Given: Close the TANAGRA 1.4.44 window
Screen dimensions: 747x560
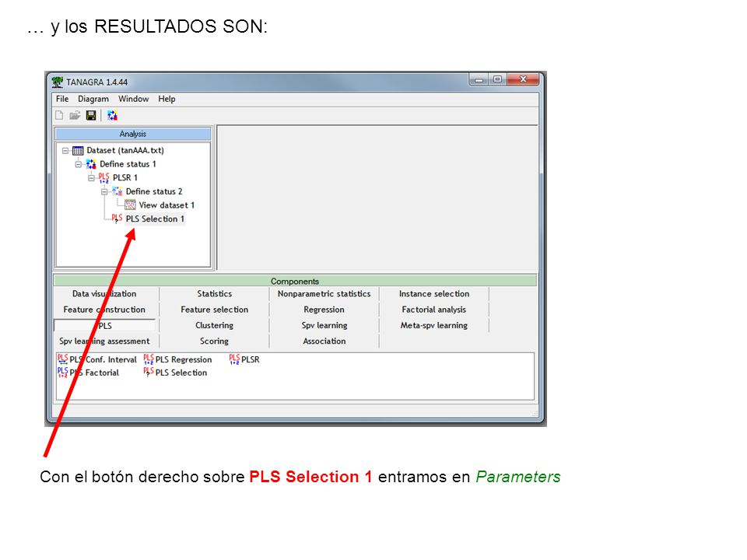Looking at the screenshot, I should click(x=523, y=79).
